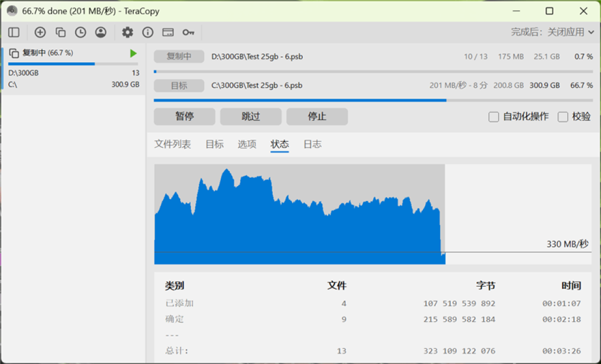The image size is (601, 364).
Task: Switch to the 目标 tab
Action: click(x=214, y=144)
